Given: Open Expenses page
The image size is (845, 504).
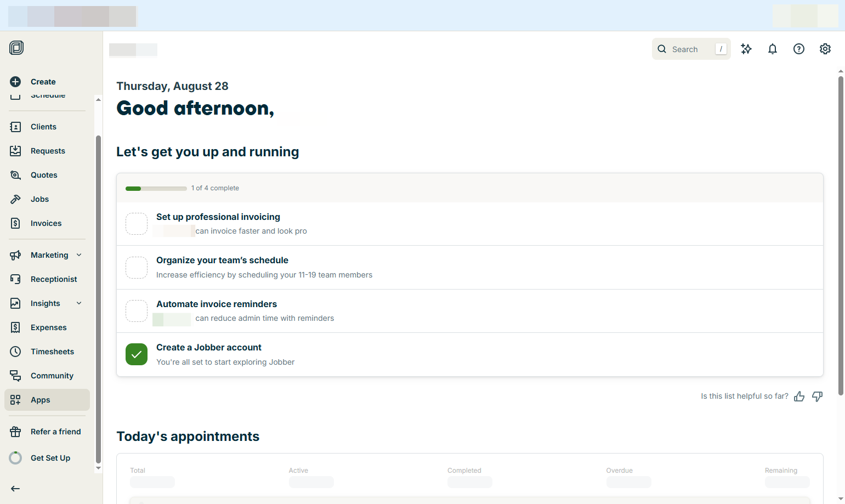Looking at the screenshot, I should coord(47,327).
